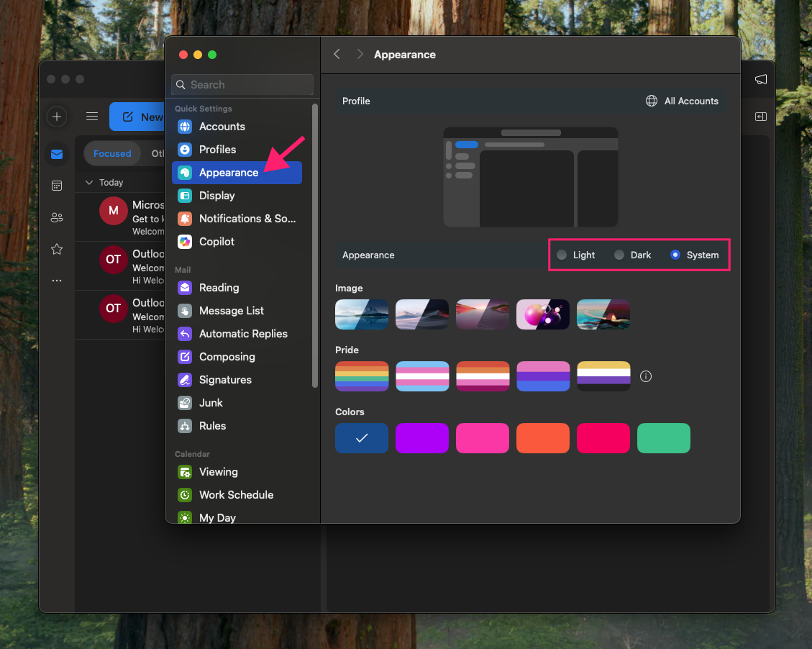This screenshot has width=812, height=649.
Task: Select the rainbow Pride theme
Action: [362, 376]
